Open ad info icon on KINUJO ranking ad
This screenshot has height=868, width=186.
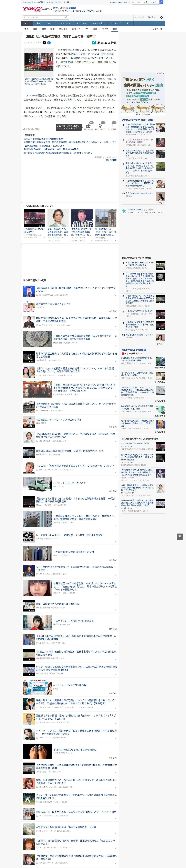[x=161, y=203]
